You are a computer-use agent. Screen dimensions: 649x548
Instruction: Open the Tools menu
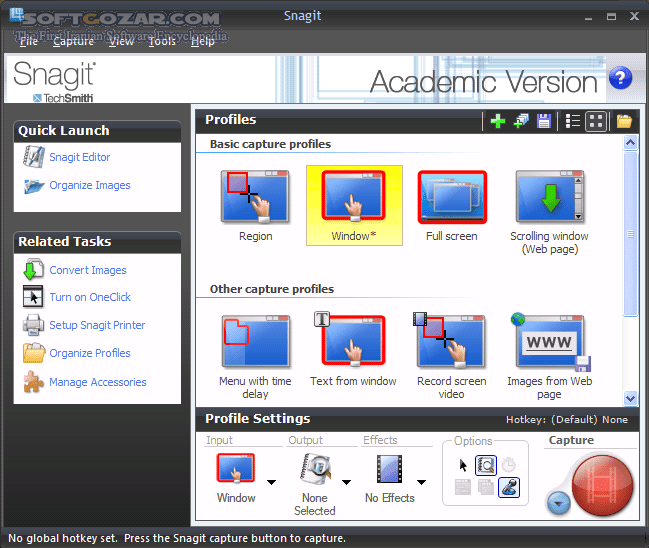[x=162, y=41]
